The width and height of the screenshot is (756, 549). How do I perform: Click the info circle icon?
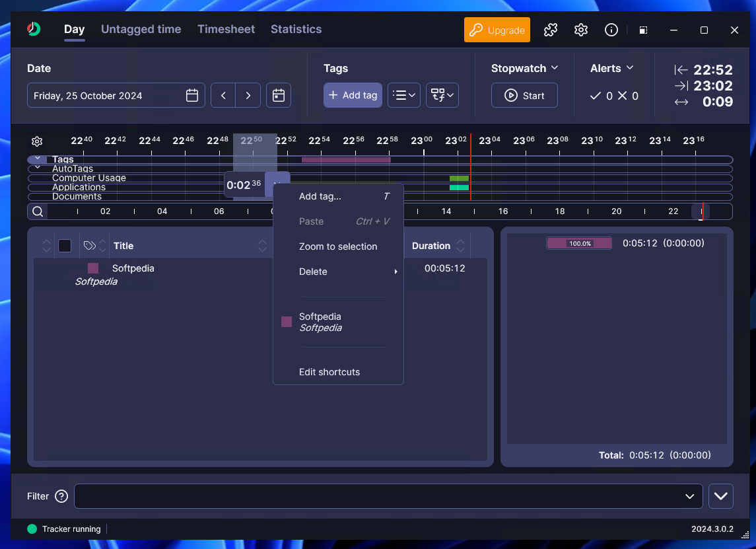pos(611,30)
